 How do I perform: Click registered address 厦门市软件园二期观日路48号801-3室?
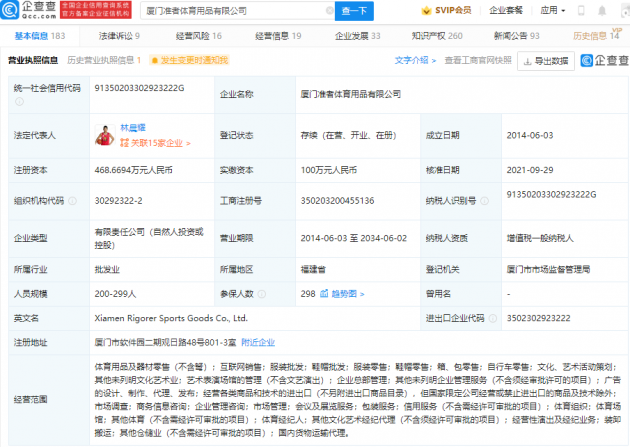tap(165, 343)
